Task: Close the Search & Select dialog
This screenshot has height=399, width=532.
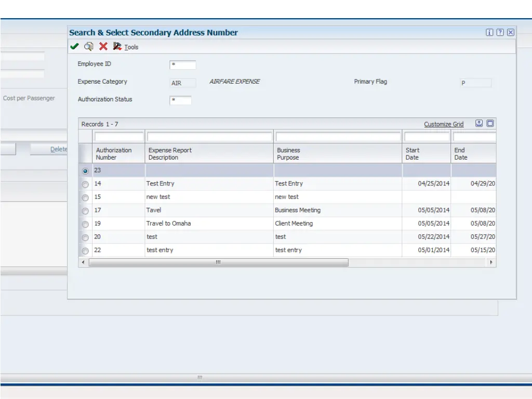Action: click(x=511, y=32)
